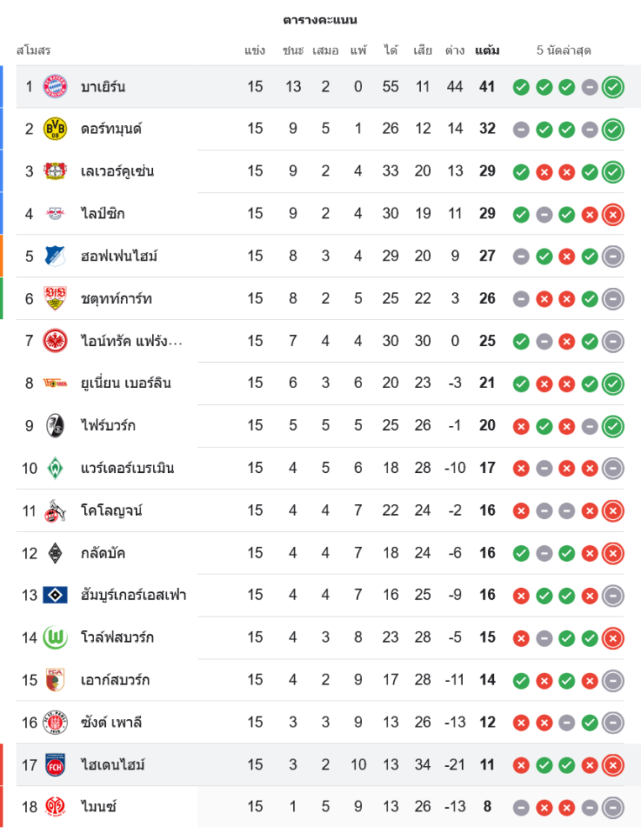Click the ตารางคะแนน standings title
The width and height of the screenshot is (641, 840).
[320, 19]
